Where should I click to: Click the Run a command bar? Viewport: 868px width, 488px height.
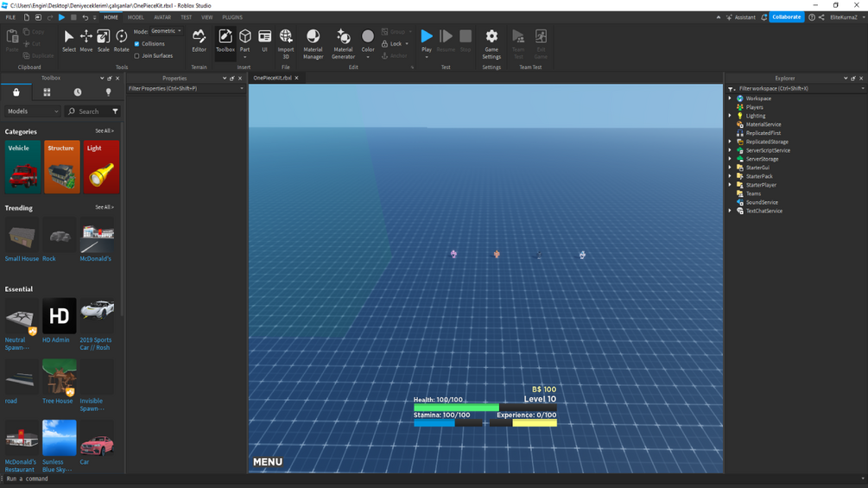point(432,479)
